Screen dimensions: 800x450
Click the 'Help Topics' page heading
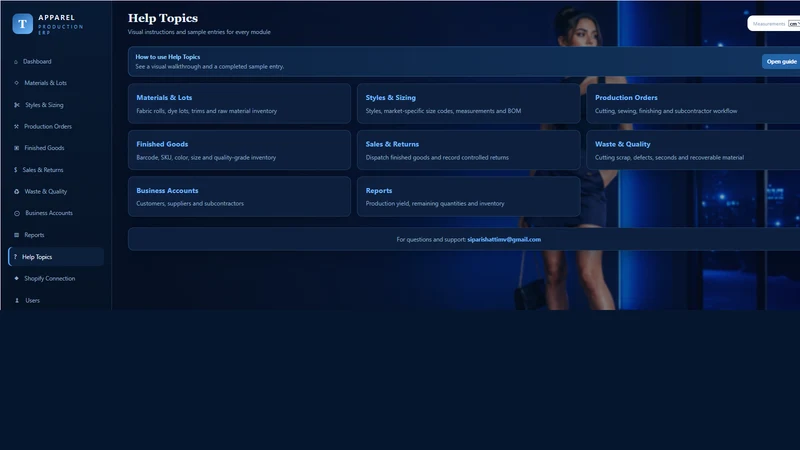(163, 18)
